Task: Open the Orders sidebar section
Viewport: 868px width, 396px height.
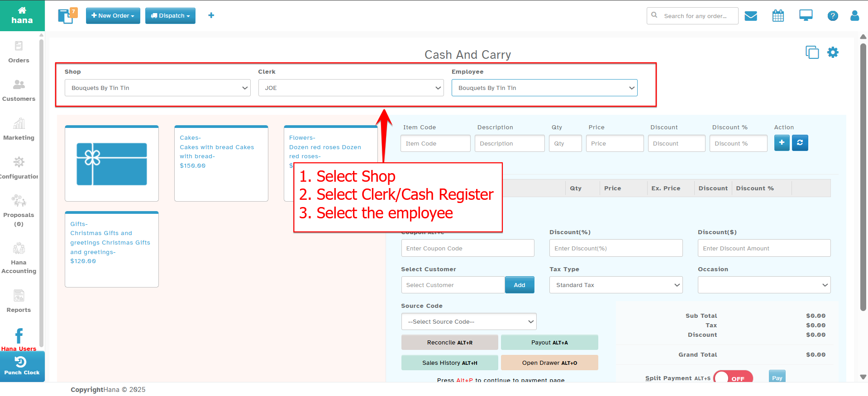Action: [x=19, y=52]
